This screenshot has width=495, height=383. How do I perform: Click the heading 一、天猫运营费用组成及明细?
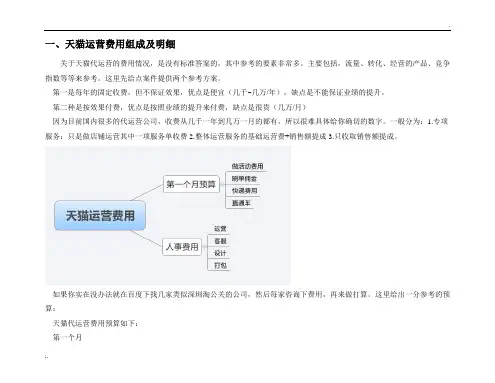pyautogui.click(x=110, y=44)
